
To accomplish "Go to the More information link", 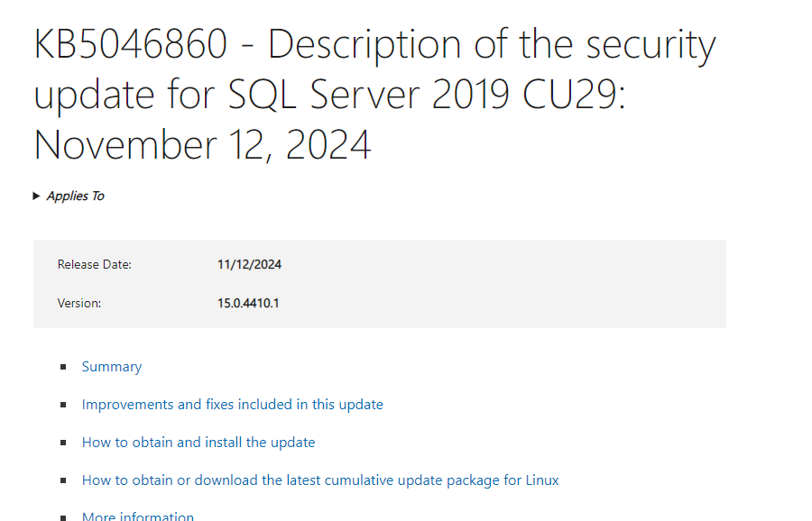I will pyautogui.click(x=138, y=516).
